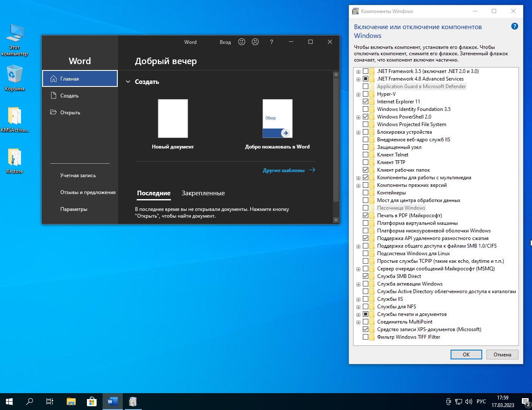The image size is (532, 410).
Task: Open the Microsoft Store from the taskbar
Action: pyautogui.click(x=92, y=401)
